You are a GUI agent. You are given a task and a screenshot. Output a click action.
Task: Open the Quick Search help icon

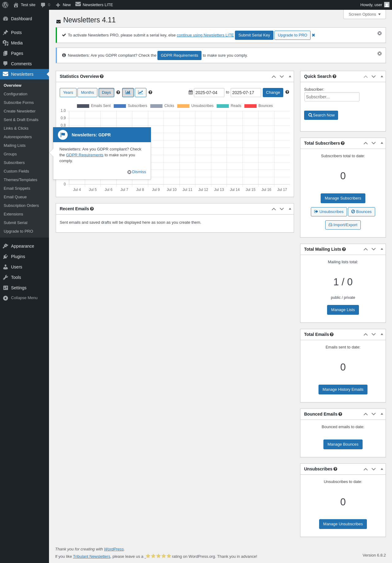click(334, 76)
